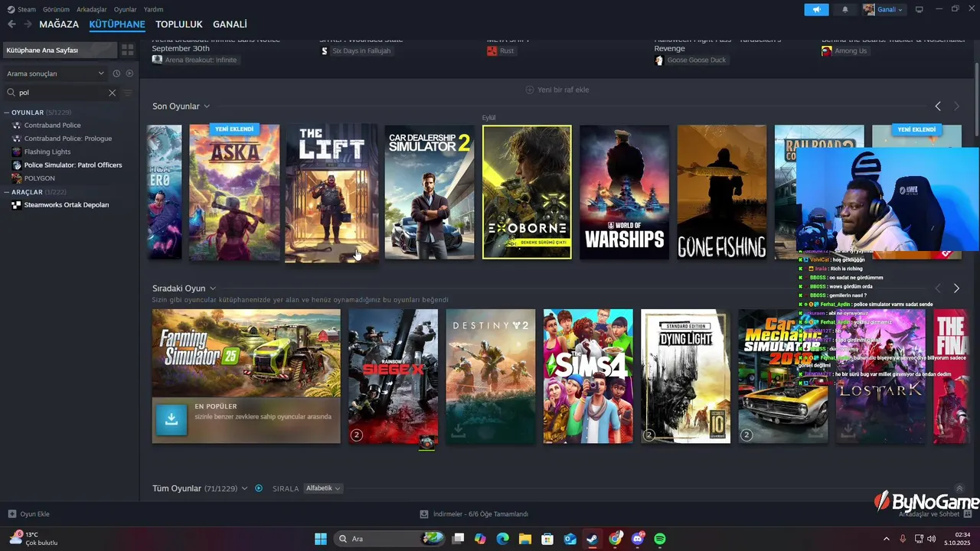The width and height of the screenshot is (980, 551).
Task: Click the Oyun Ekle plus icon
Action: click(12, 514)
